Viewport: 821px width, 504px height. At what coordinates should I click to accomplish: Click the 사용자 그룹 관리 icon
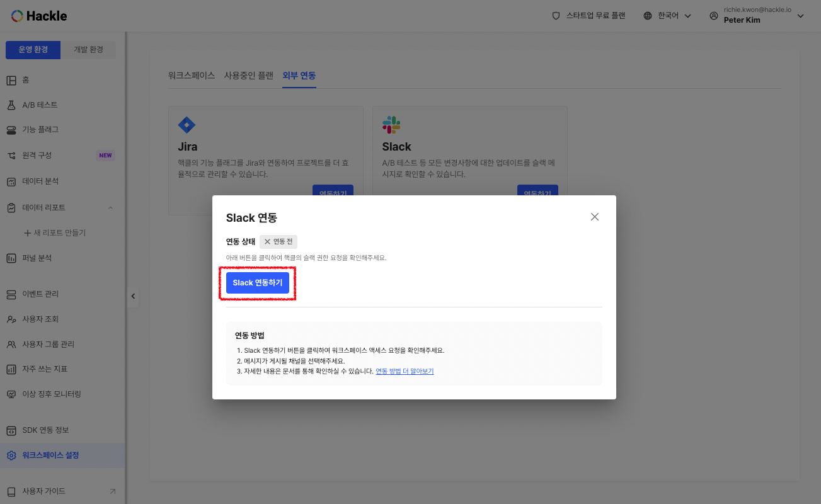click(x=11, y=345)
